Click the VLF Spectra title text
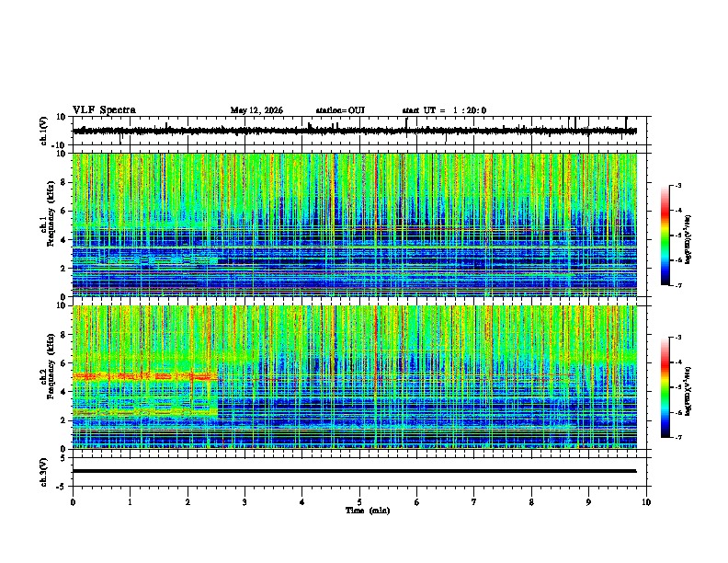Image resolution: width=728 pixels, height=563 pixels. click(x=104, y=110)
